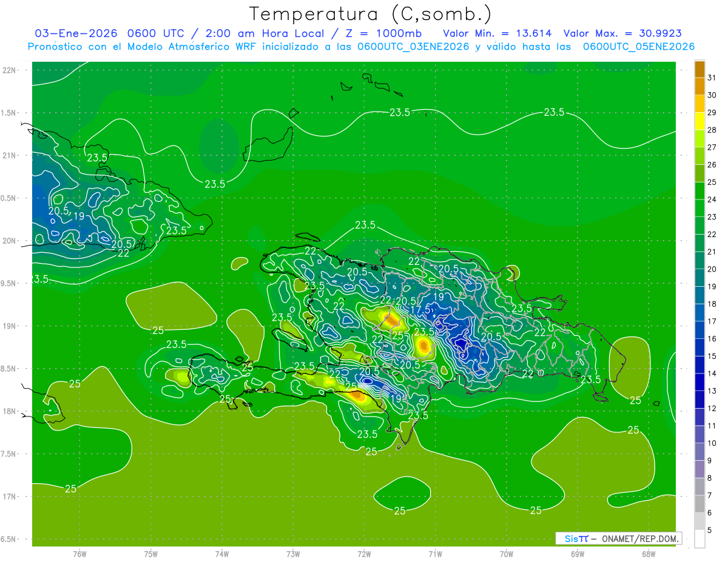Click the 75W longitude axis label
This screenshot has width=728, height=562.
pyautogui.click(x=151, y=554)
